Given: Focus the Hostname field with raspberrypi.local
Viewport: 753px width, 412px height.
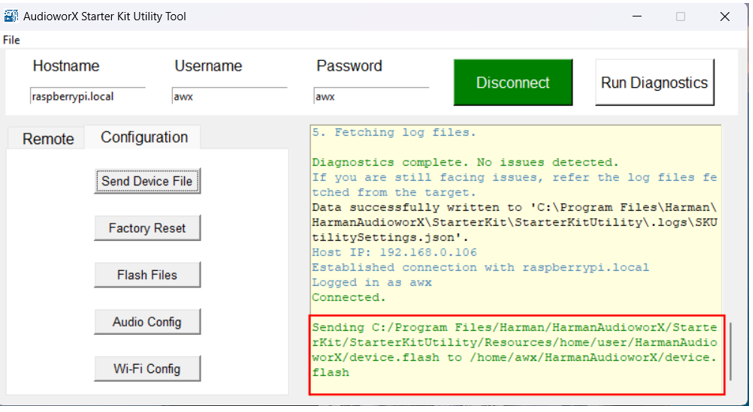Looking at the screenshot, I should click(87, 96).
